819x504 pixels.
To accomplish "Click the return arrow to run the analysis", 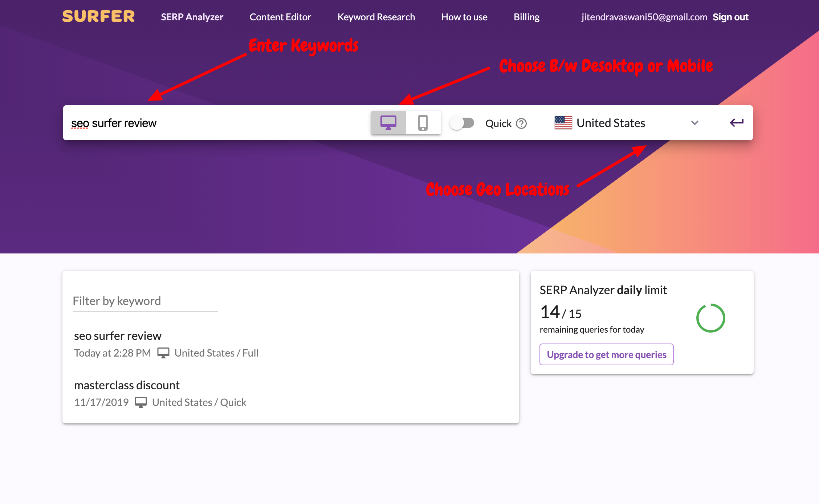I will click(x=737, y=123).
